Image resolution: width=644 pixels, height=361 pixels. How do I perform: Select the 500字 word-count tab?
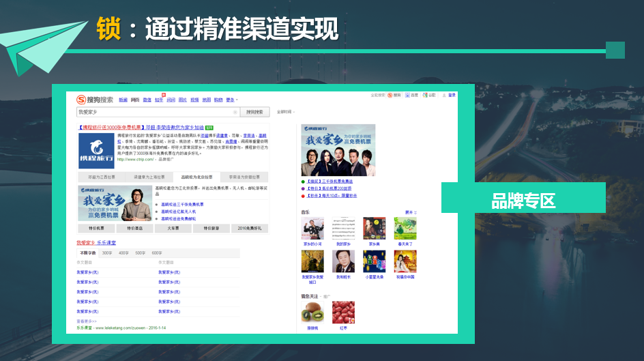(x=141, y=253)
